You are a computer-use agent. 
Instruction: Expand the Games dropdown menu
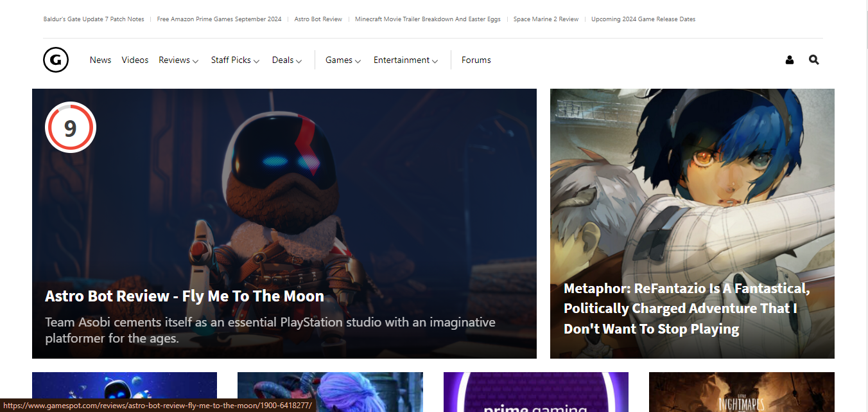tap(343, 60)
